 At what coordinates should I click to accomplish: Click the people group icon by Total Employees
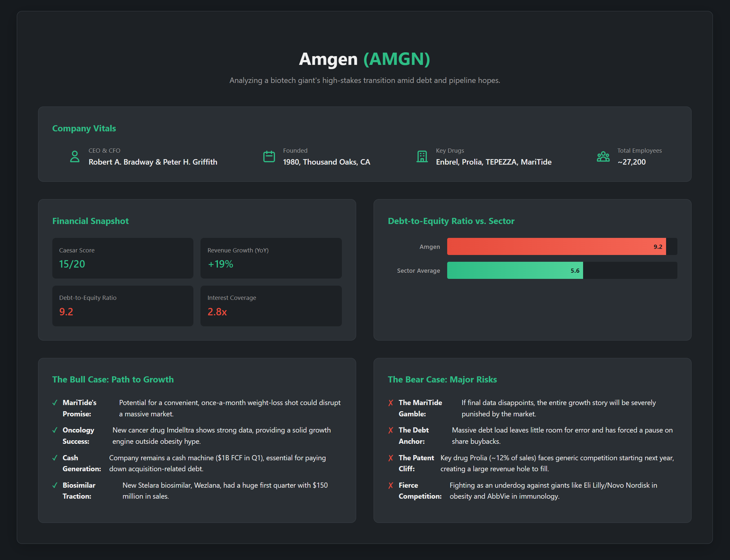(603, 156)
